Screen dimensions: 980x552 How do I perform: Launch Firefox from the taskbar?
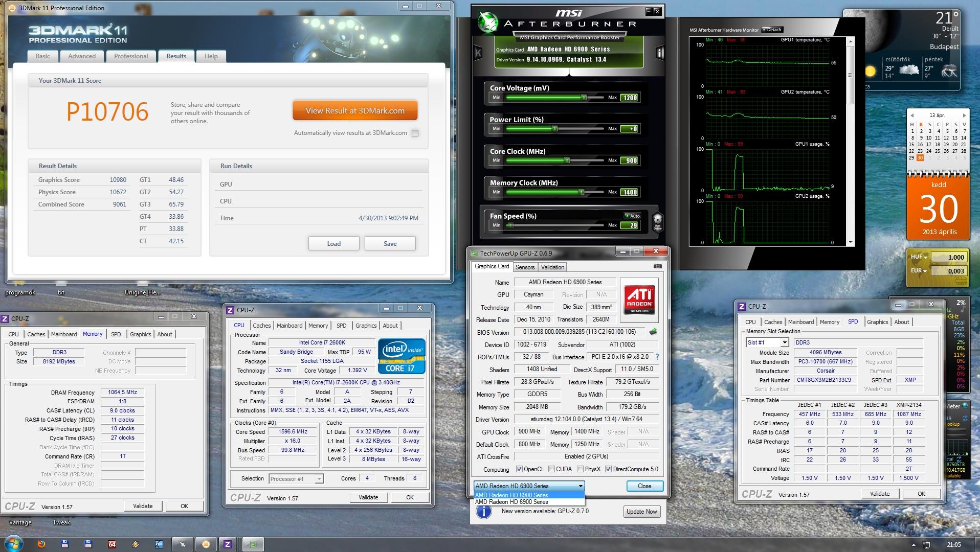point(41,544)
